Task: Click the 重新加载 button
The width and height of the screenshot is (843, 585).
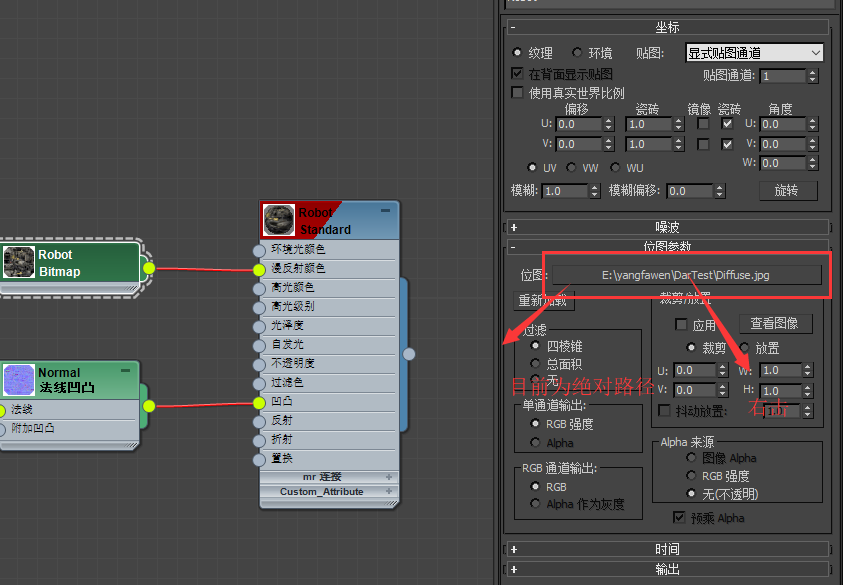Action: tap(544, 301)
